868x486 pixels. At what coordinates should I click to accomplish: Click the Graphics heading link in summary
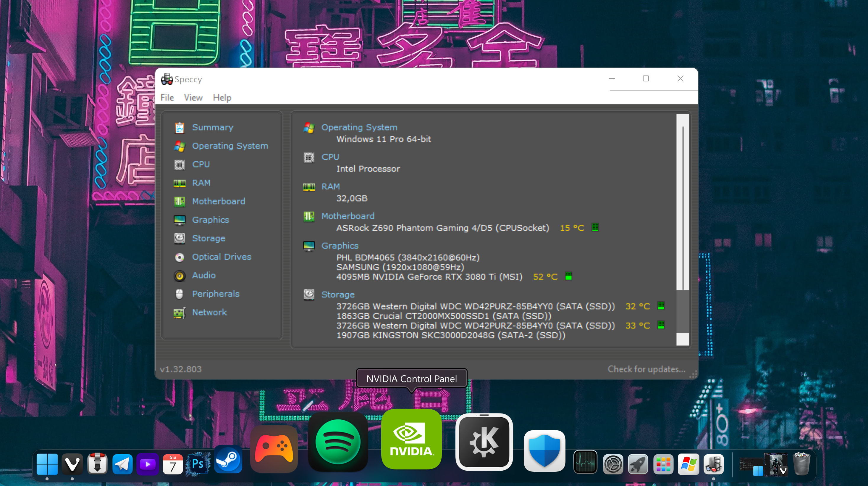pos(340,246)
